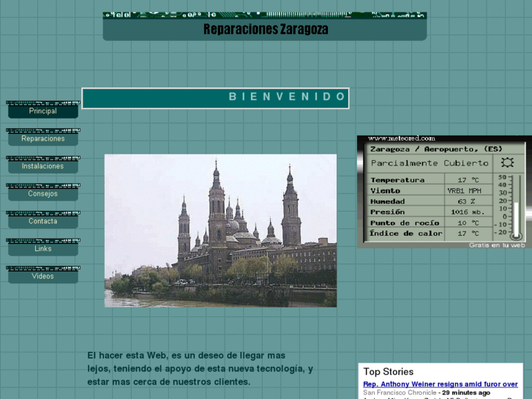Click the BIENVENIDO title bar
The width and height of the screenshot is (532, 399).
(x=215, y=97)
